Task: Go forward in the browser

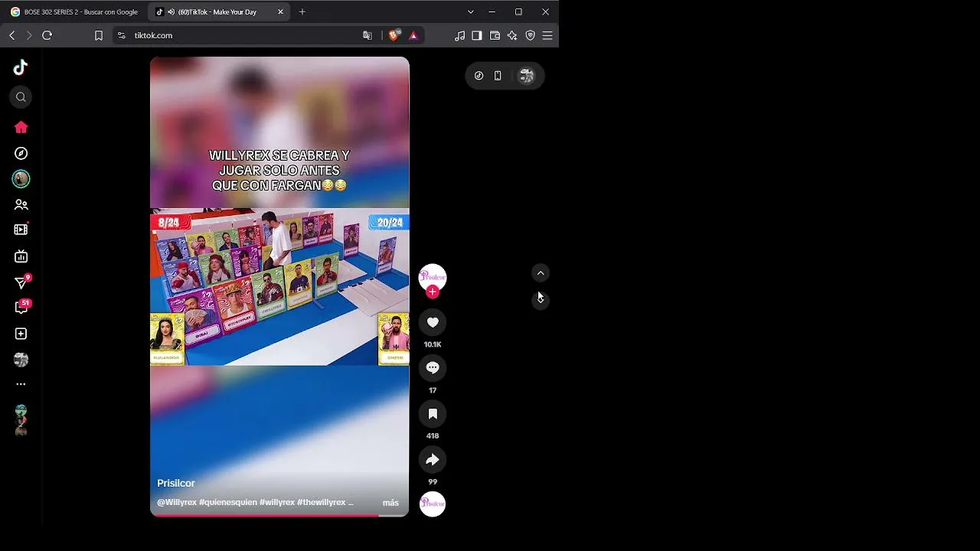Action: tap(29, 35)
